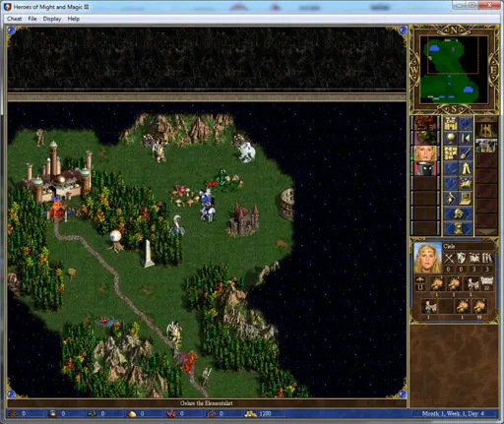
Task: Open the Display menu
Action: (52, 19)
